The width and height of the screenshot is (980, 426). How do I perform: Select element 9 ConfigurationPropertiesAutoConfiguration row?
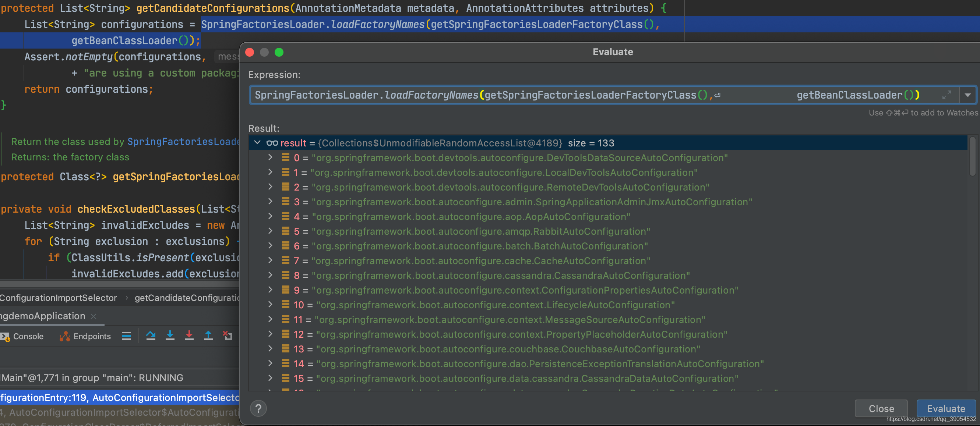pyautogui.click(x=608, y=290)
